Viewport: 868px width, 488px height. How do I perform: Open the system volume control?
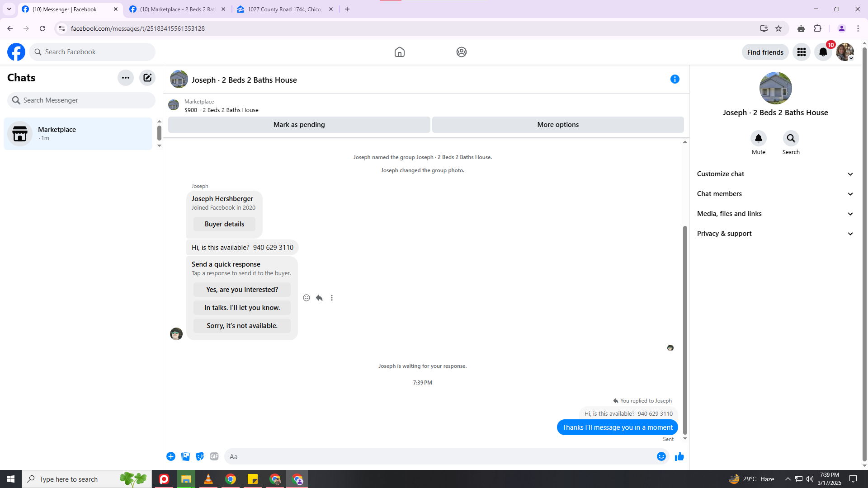click(809, 479)
